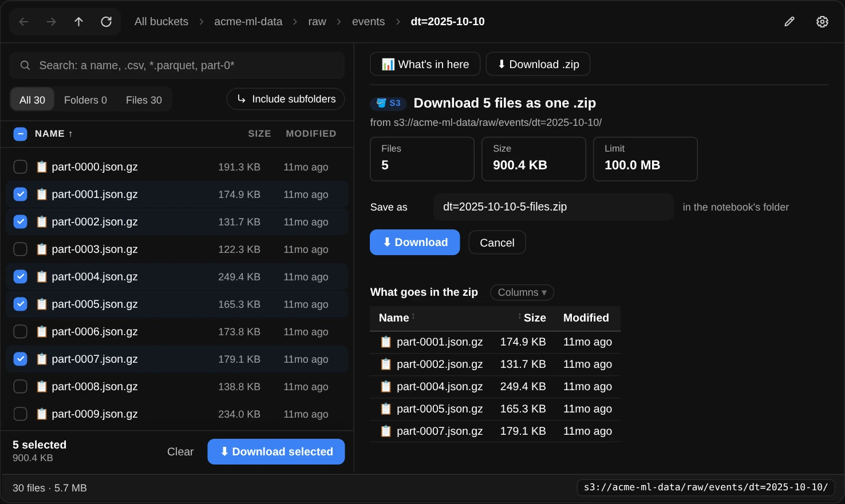The width and height of the screenshot is (845, 504).
Task: Click the zip list icon for part-0007.json.gz
Action: click(x=386, y=431)
